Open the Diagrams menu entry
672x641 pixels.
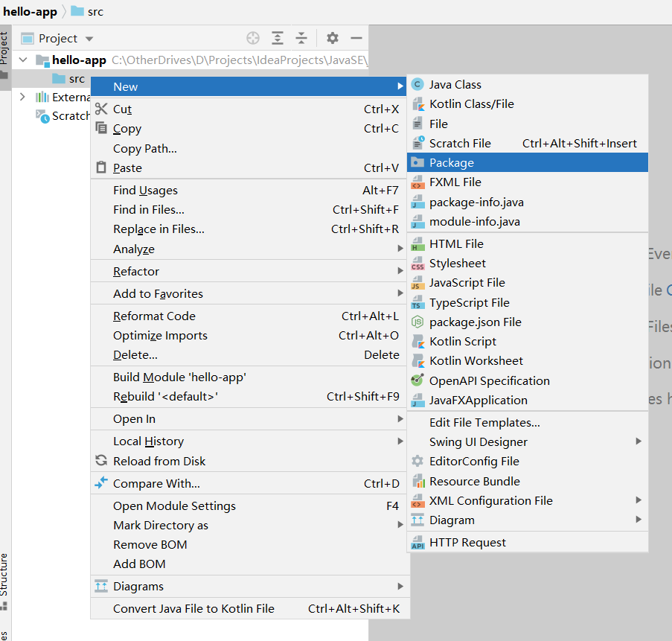250,586
